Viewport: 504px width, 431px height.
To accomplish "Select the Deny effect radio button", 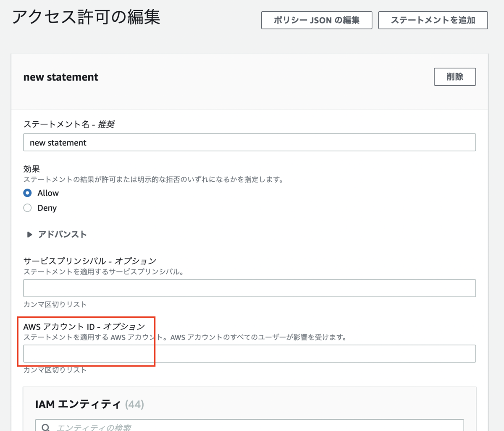I will [28, 208].
